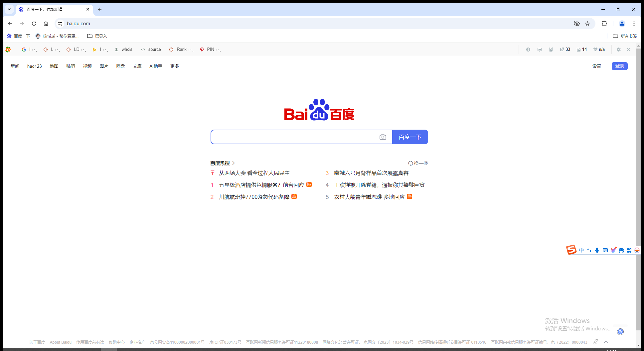Open whois lookup in SEO bar
The image size is (644, 351).
click(x=123, y=50)
